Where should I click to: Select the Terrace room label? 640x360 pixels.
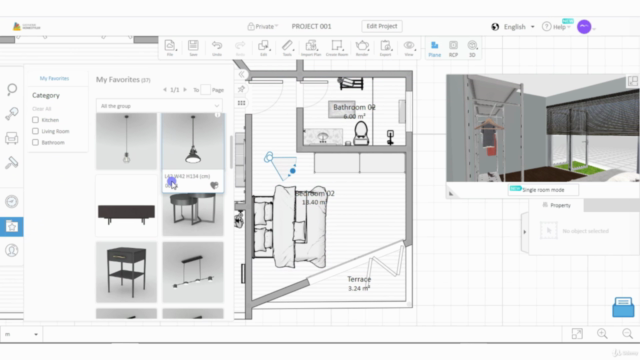359,279
